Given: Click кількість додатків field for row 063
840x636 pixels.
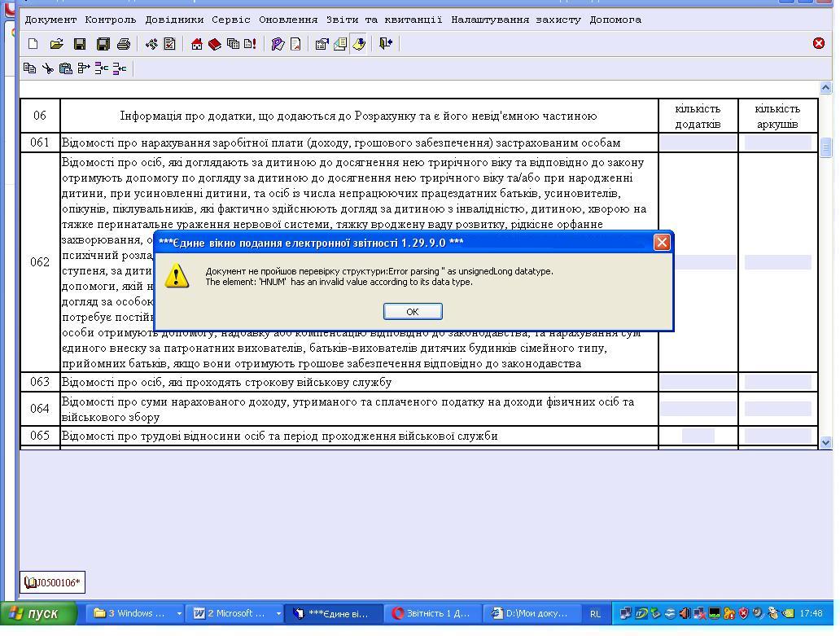Looking at the screenshot, I should [698, 382].
